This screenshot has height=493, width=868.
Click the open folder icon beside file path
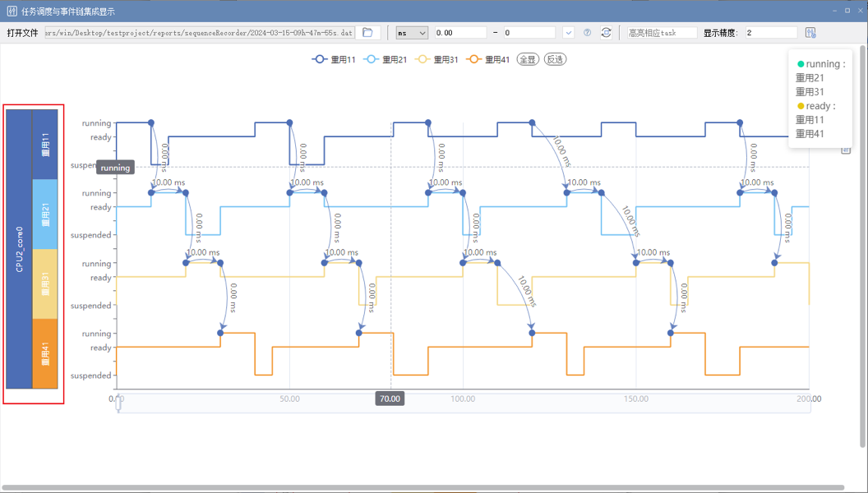click(367, 33)
